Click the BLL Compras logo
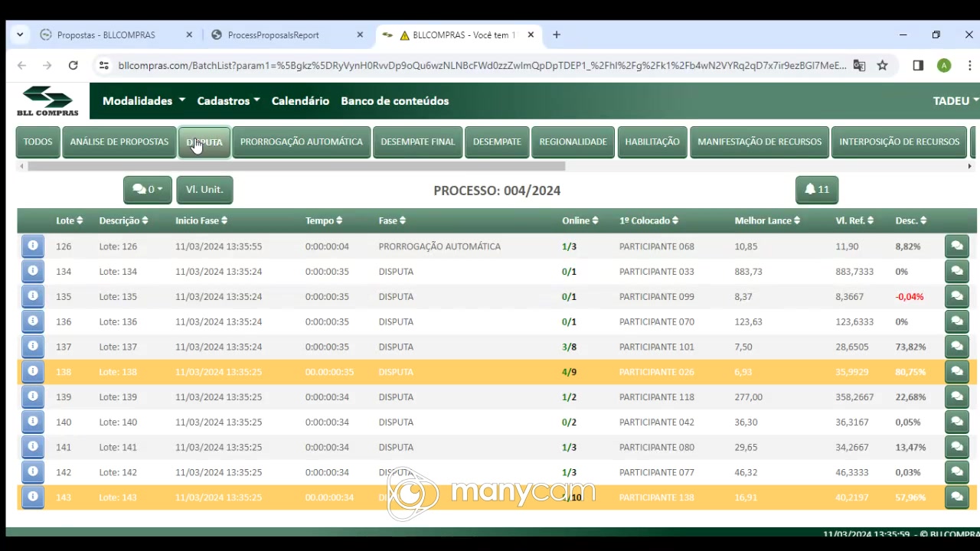 click(x=47, y=101)
